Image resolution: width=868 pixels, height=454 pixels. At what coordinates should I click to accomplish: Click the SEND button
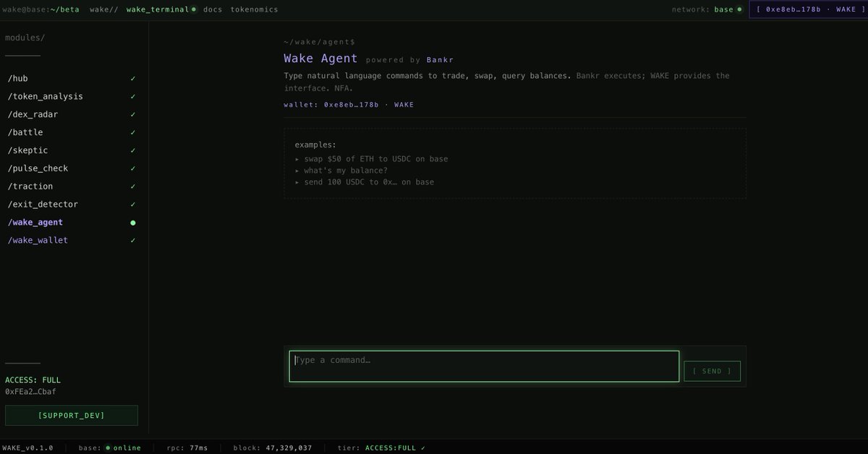(x=712, y=371)
